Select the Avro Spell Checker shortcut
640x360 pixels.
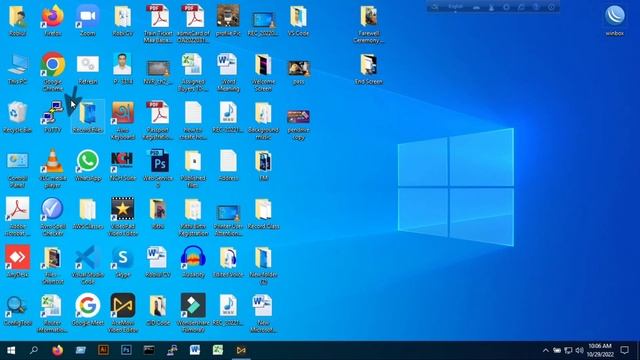(x=53, y=216)
